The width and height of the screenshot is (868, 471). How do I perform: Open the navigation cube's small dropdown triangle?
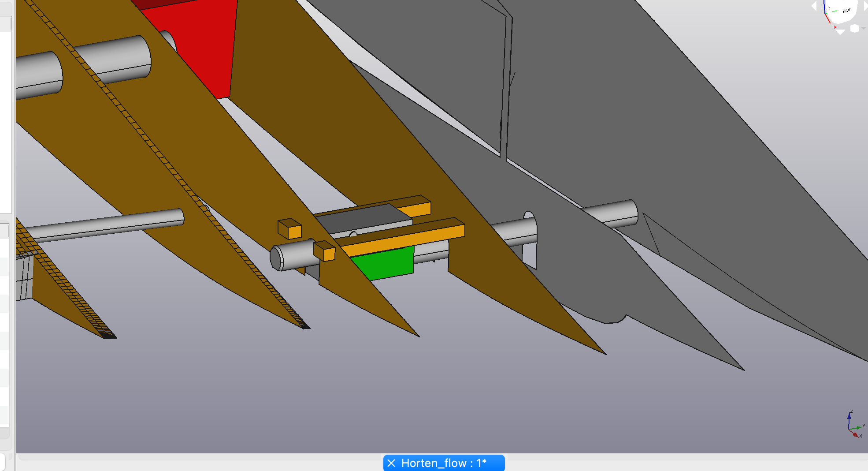click(x=864, y=28)
